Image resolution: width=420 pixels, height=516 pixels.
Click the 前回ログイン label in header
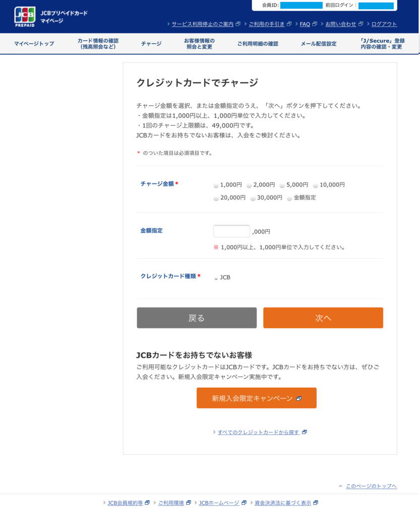pyautogui.click(x=341, y=5)
